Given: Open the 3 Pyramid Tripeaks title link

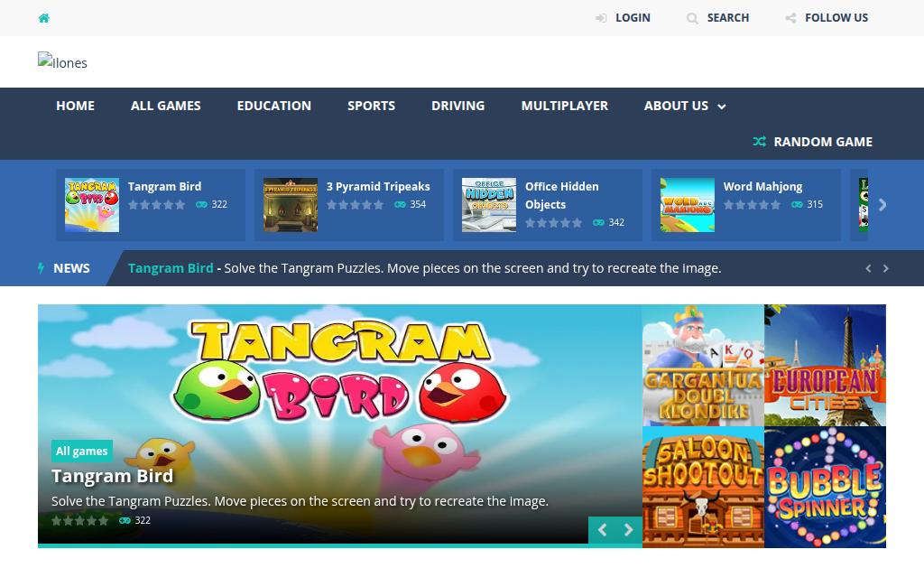Looking at the screenshot, I should pyautogui.click(x=378, y=186).
